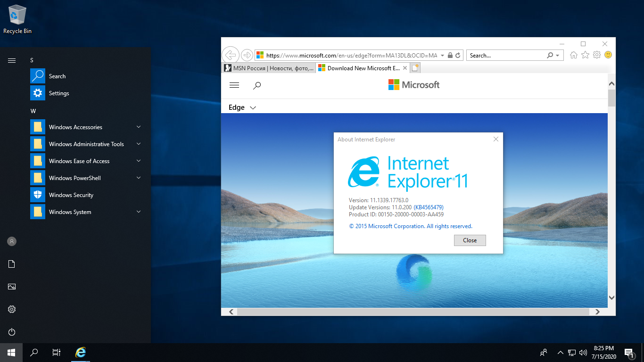
Task: Expand the Windows Accessories folder
Action: [139, 127]
